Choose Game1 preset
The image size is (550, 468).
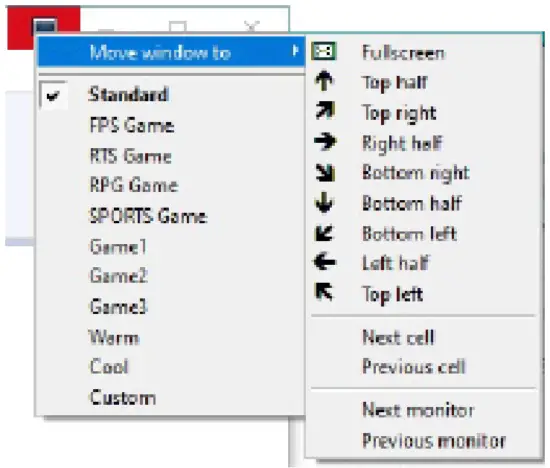118,247
